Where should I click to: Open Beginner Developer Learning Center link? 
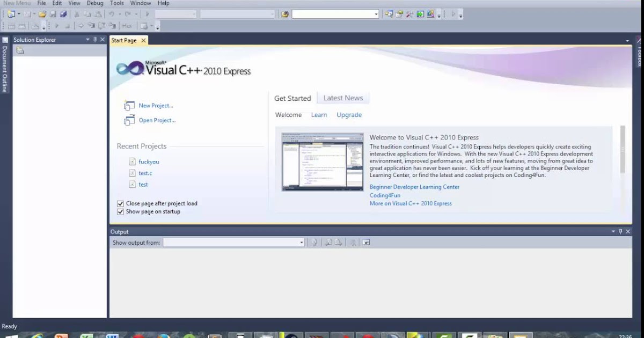[414, 187]
